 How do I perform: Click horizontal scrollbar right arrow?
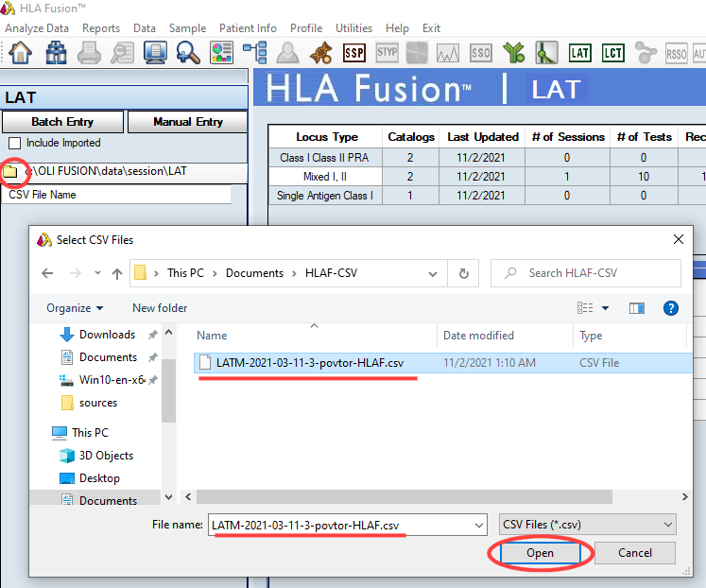pyautogui.click(x=684, y=496)
